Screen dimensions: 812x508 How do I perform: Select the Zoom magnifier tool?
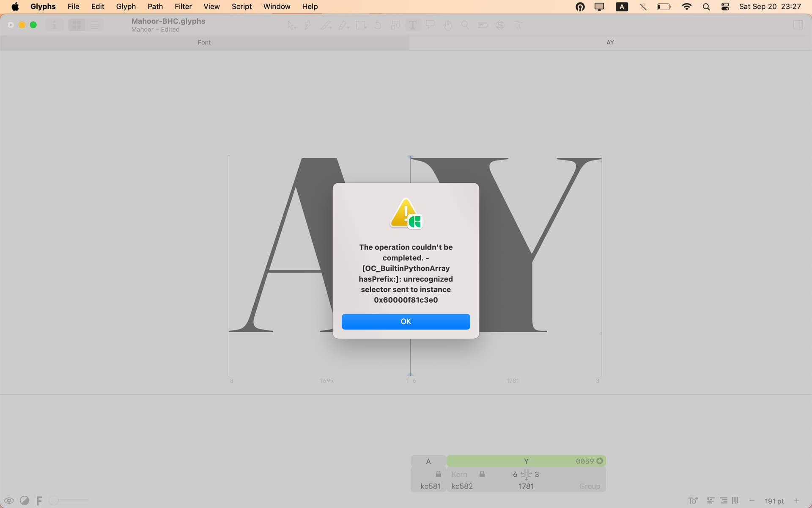(465, 25)
